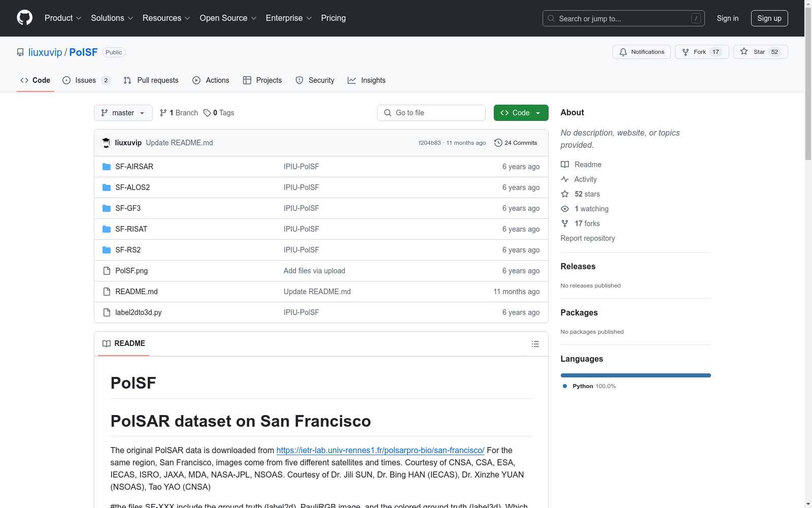Click the README book icon in About
Screen dimensions: 812x508
point(565,165)
